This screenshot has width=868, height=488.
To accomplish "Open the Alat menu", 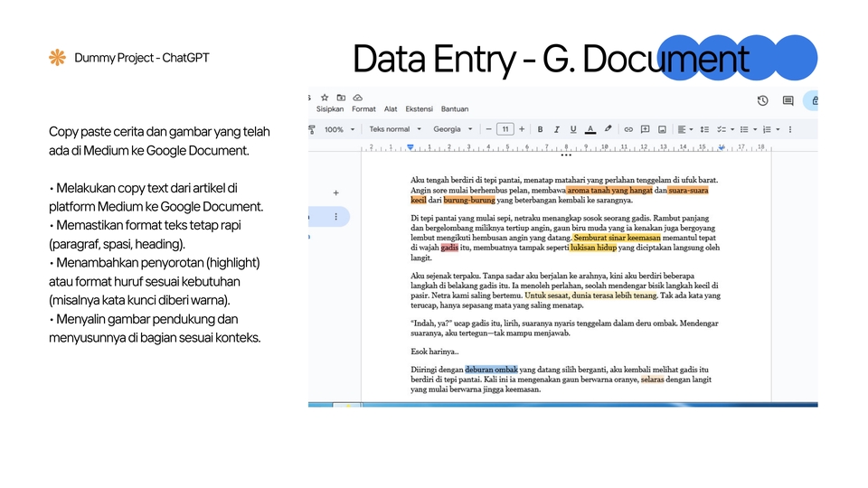I will pos(391,109).
